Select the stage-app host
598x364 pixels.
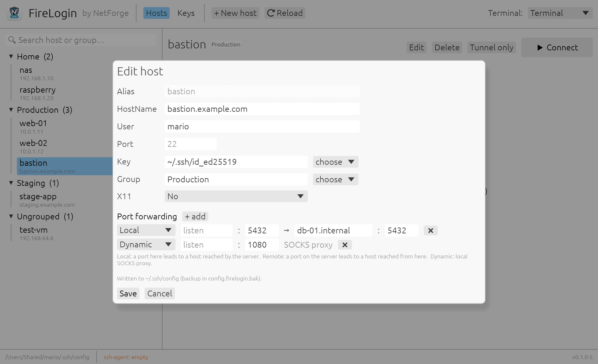tap(64, 200)
